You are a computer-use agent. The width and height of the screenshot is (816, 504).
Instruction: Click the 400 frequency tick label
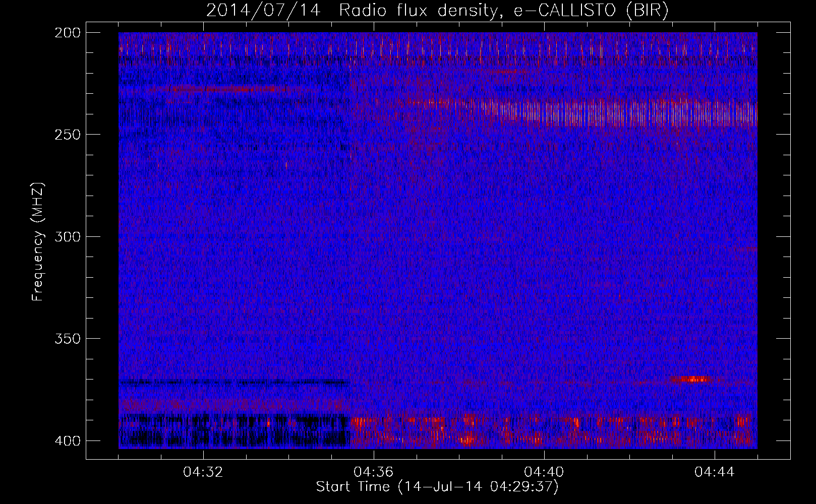(68, 441)
